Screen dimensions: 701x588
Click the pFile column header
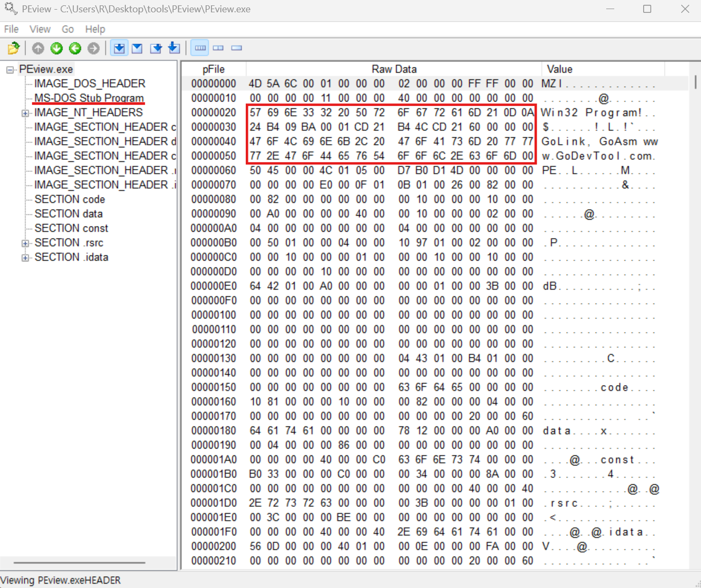pyautogui.click(x=214, y=69)
